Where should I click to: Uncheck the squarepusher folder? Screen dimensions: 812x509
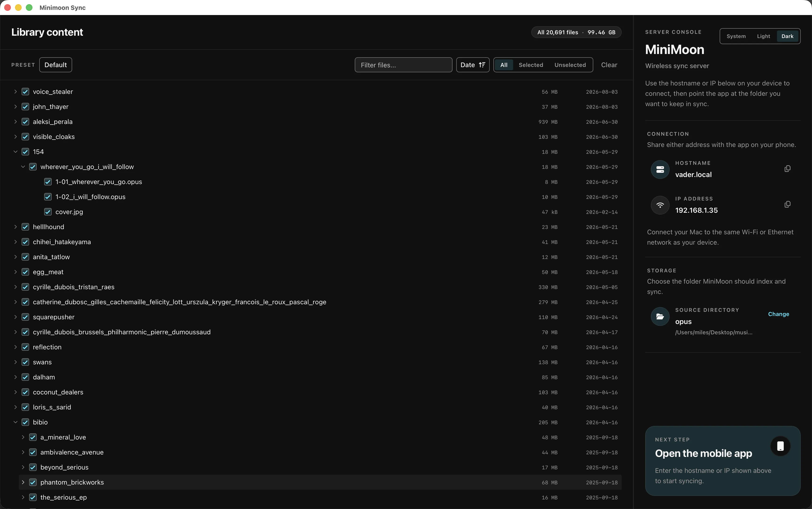pos(25,317)
